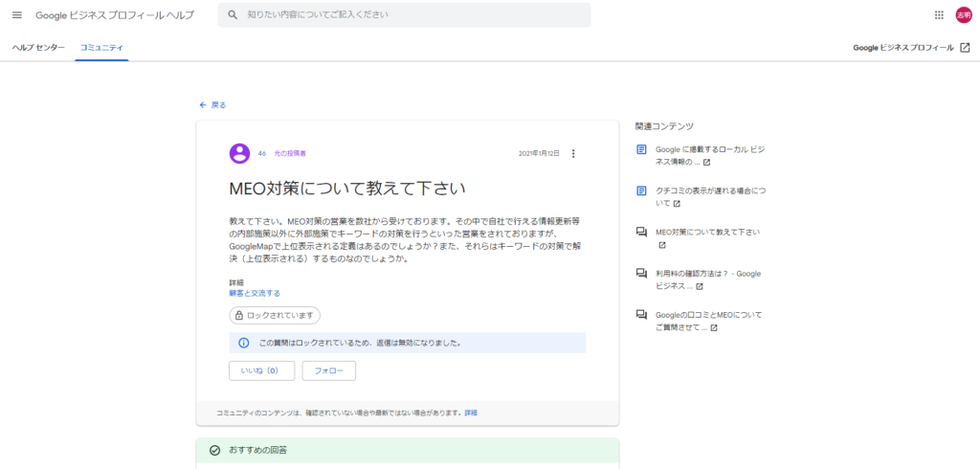Click the back arrow next to 戻る

click(x=203, y=105)
